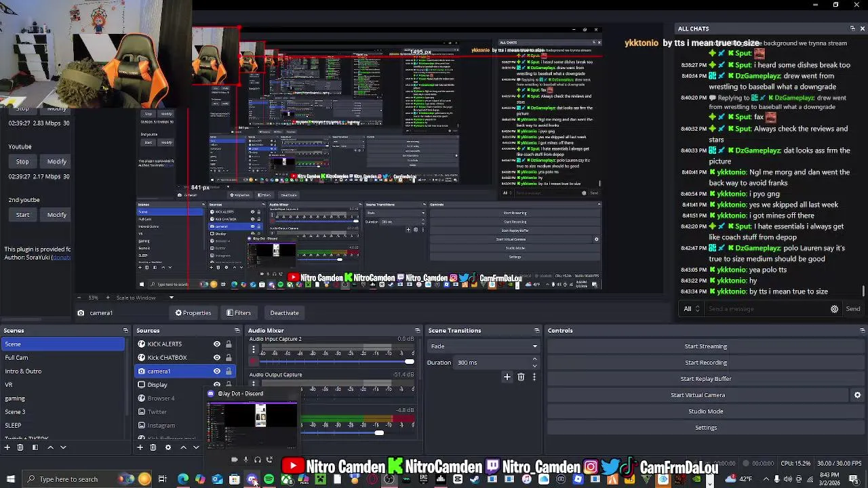The image size is (868, 488).
Task: Delete the selected scene with the trash icon
Action: pyautogui.click(x=20, y=447)
